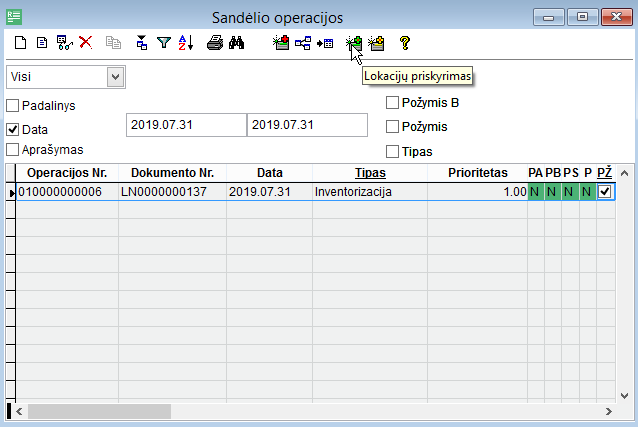Uncheck the PŽ checkbox in first row
Image resolution: width=638 pixels, height=427 pixels.
tap(604, 191)
